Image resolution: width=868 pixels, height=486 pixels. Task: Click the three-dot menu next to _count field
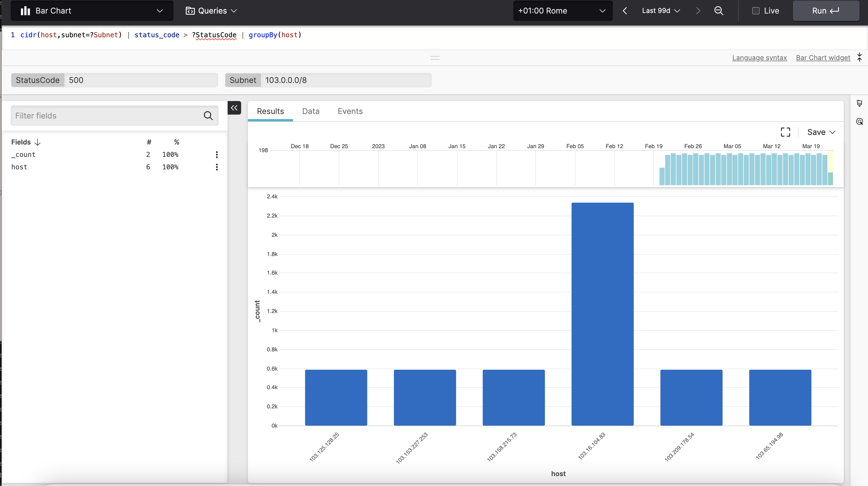click(x=216, y=154)
